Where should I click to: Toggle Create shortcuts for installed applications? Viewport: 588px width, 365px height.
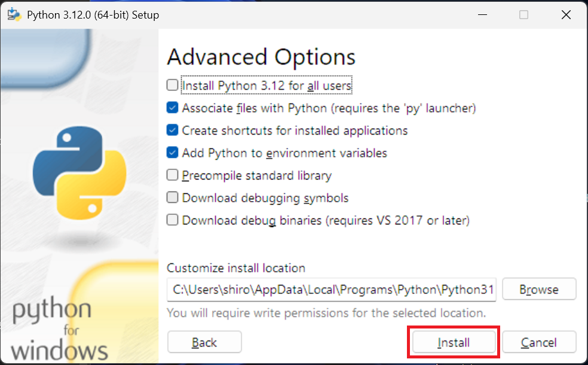click(173, 130)
